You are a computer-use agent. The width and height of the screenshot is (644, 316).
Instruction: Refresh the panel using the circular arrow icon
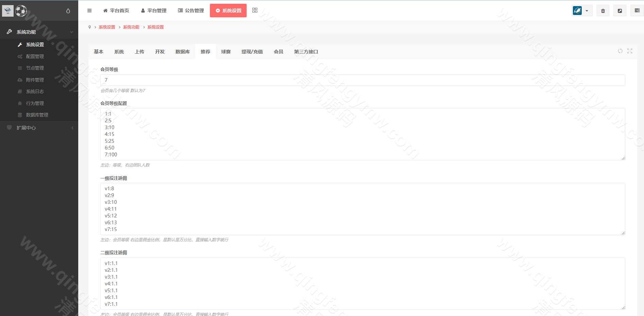tap(620, 51)
